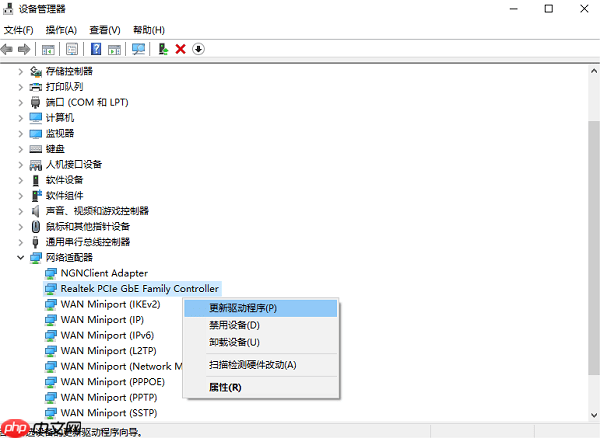The width and height of the screenshot is (600, 438).
Task: Click the update driver toolbar icon with green arrow
Action: [x=163, y=49]
